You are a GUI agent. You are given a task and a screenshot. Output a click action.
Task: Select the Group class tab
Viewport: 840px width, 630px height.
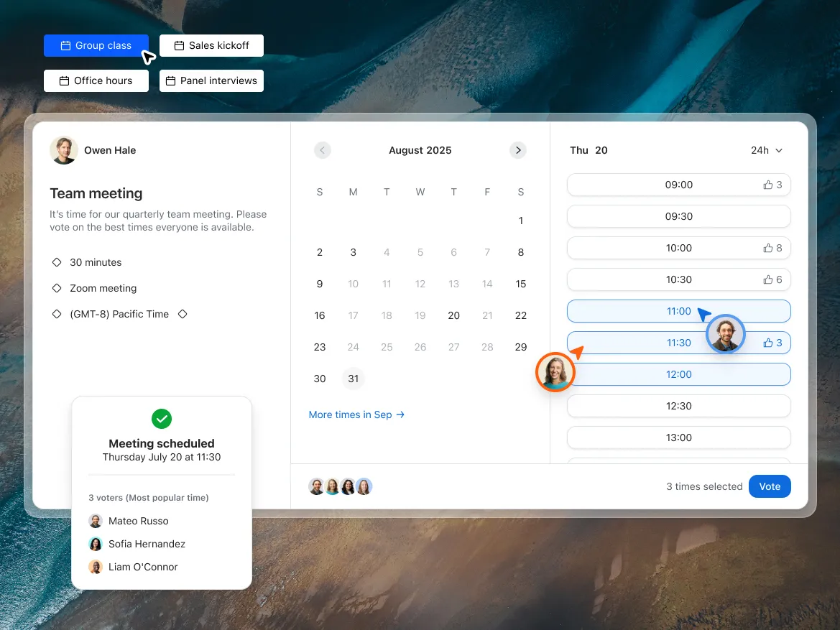pyautogui.click(x=96, y=45)
